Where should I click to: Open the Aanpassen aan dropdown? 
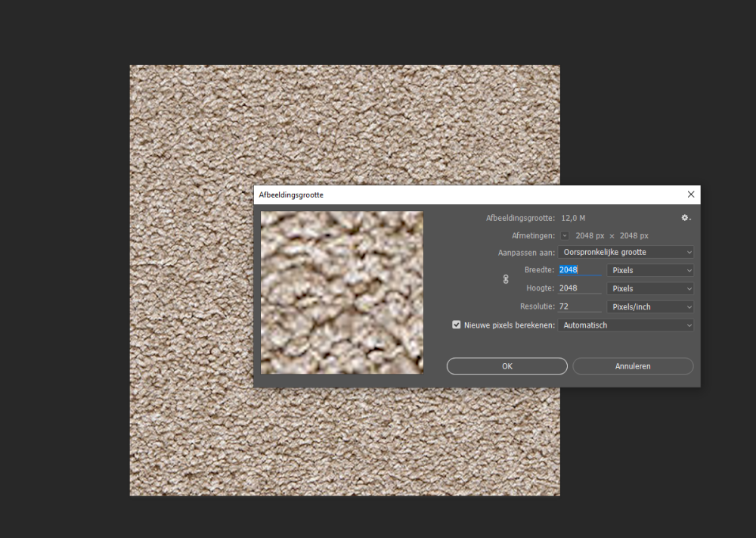click(x=625, y=252)
